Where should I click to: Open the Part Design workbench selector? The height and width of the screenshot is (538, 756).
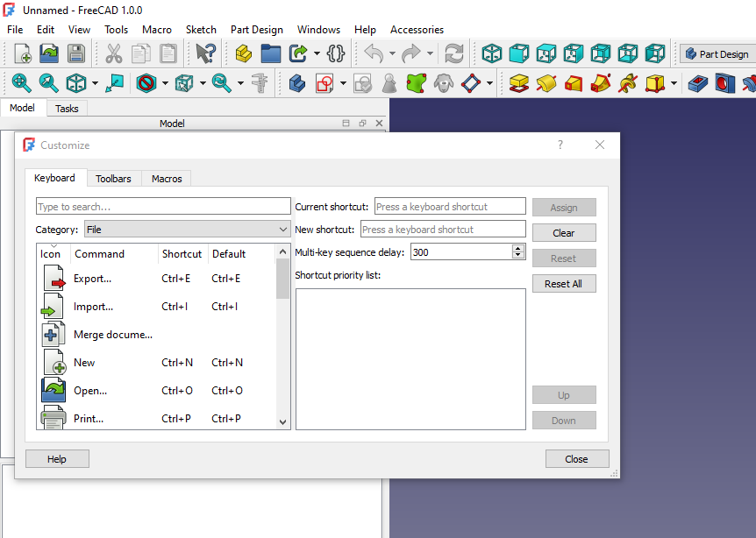coord(717,53)
